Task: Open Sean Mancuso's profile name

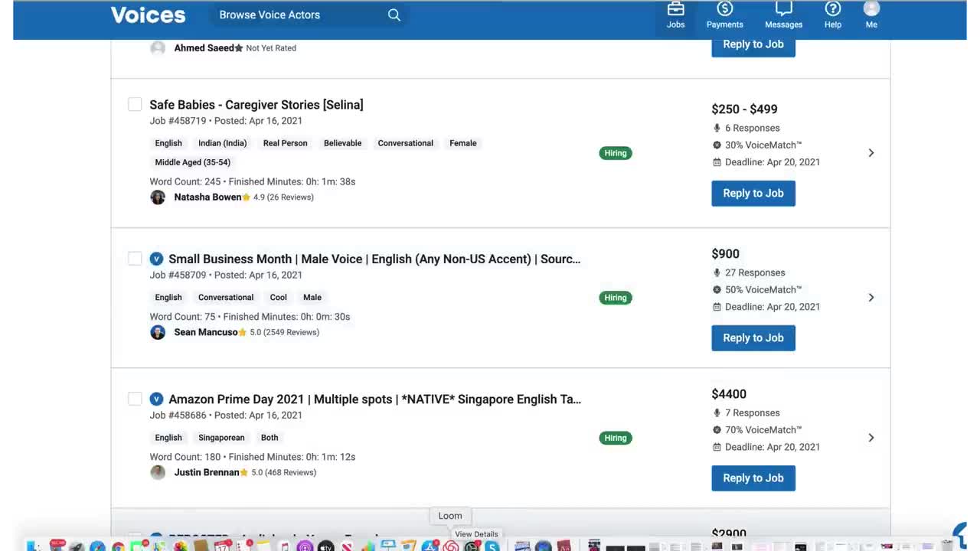Action: 206,332
